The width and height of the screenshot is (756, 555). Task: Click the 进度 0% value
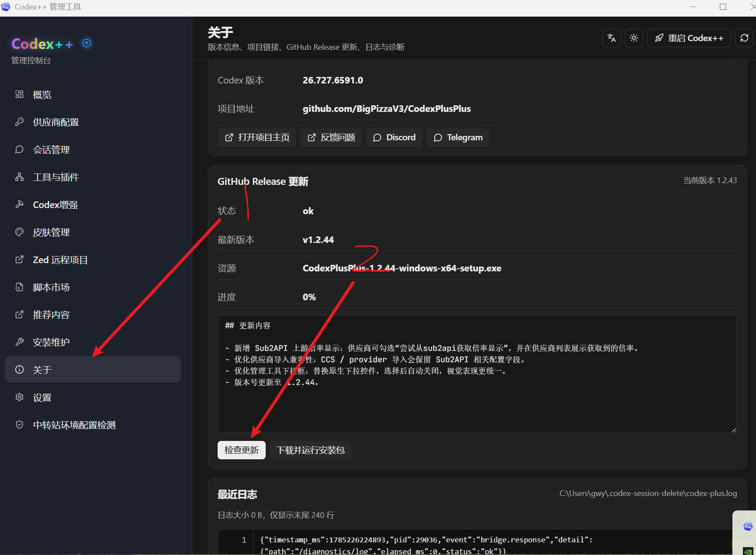309,297
